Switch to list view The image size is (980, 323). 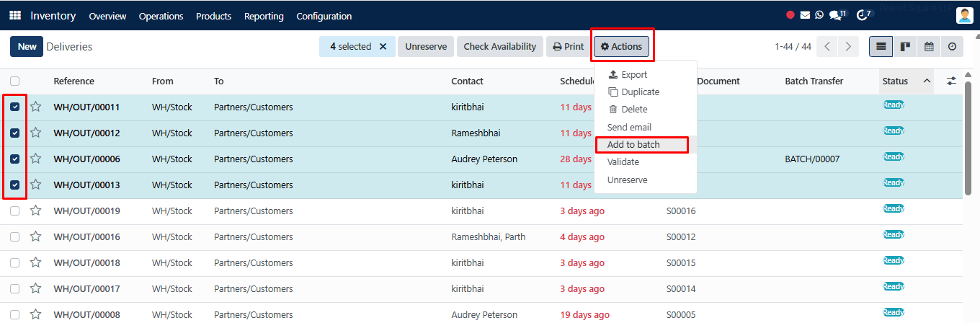coord(881,47)
